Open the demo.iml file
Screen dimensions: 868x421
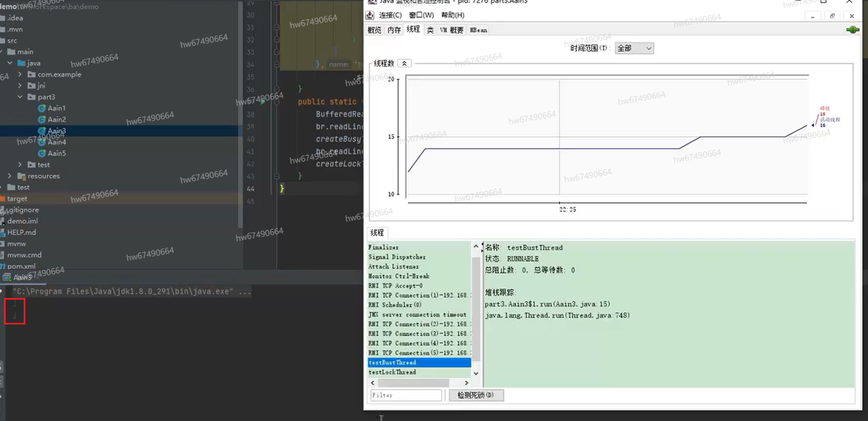23,221
